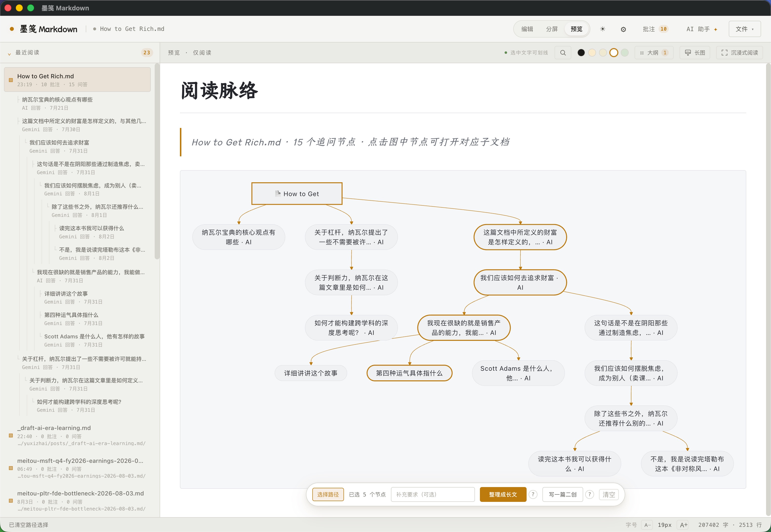Screen dimensions: 771x532
Task: Open graph node 不是，我是说读完塔勒布
Action: (687, 464)
